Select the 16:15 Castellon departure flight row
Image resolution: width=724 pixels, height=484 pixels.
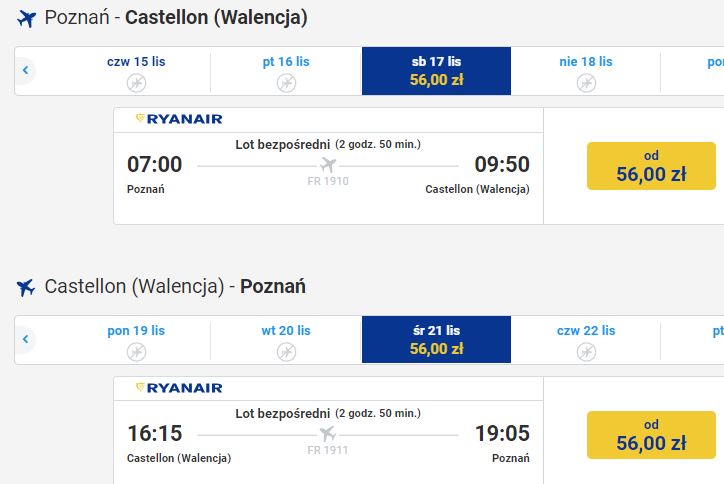click(328, 435)
